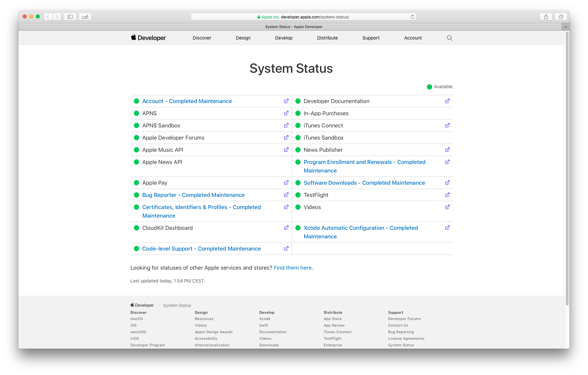Viewport: 588px width, 375px height.
Task: Open external link icon for Program Enrollment and Renewals
Action: [447, 162]
